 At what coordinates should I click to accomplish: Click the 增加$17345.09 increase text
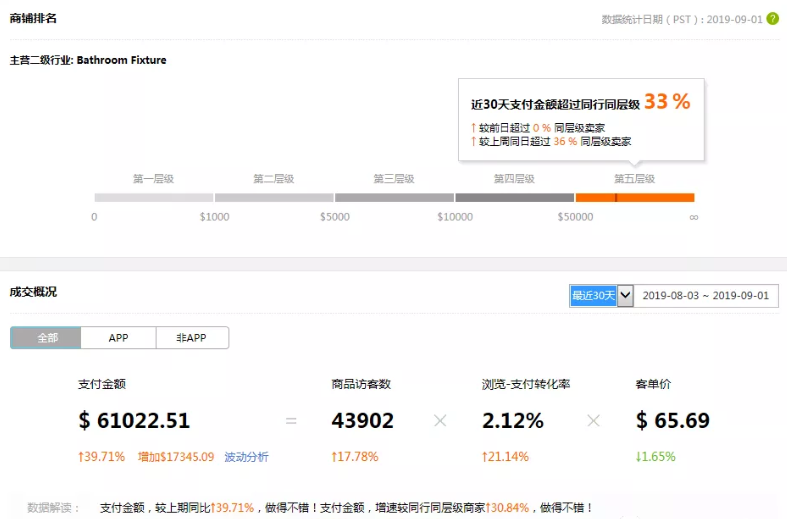click(x=176, y=457)
